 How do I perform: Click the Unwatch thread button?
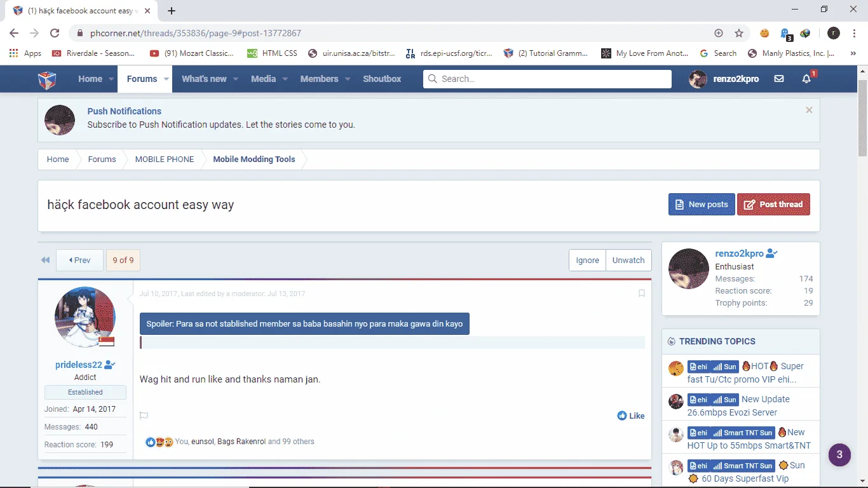click(628, 260)
